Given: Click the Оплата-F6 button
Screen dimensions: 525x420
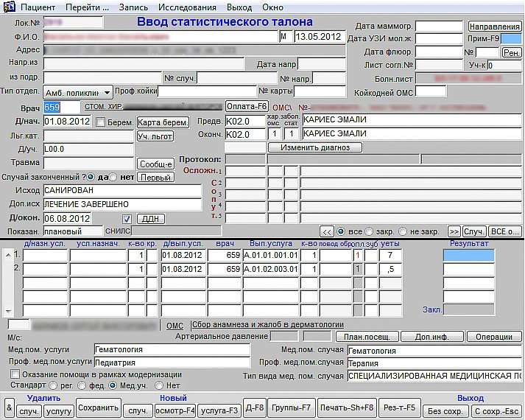Looking at the screenshot, I should (x=247, y=107).
